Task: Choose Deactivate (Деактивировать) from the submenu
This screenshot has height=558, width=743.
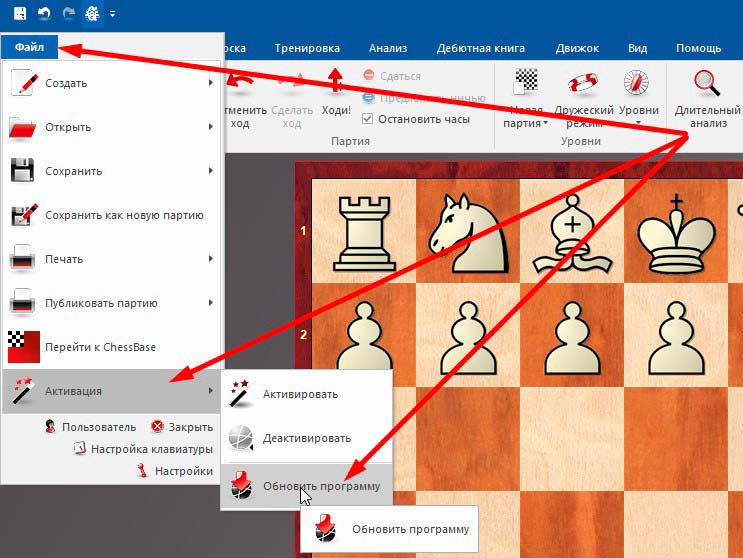Action: [305, 438]
